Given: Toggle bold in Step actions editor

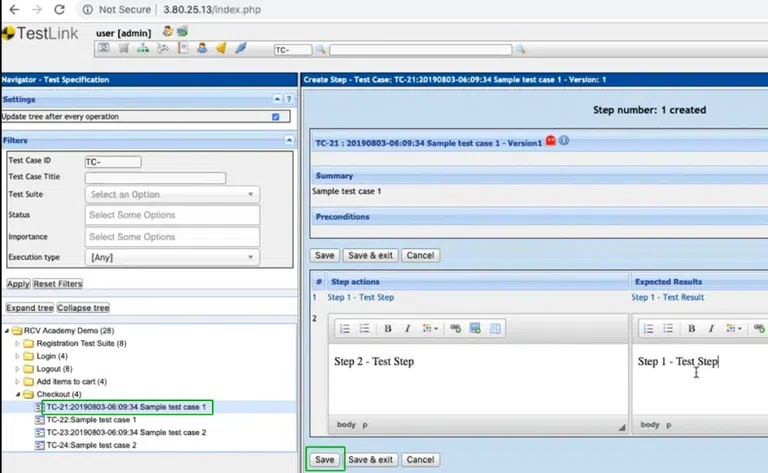Looking at the screenshot, I should coord(388,329).
